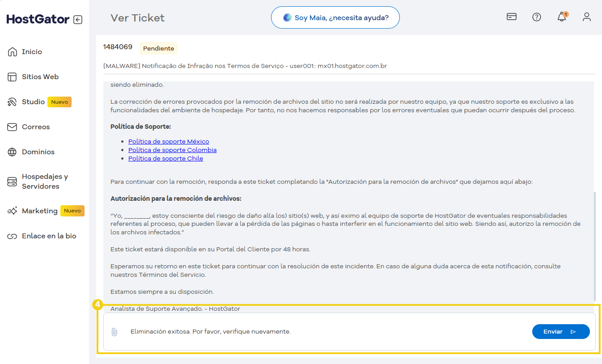Open notifications bell icon

coord(562,17)
